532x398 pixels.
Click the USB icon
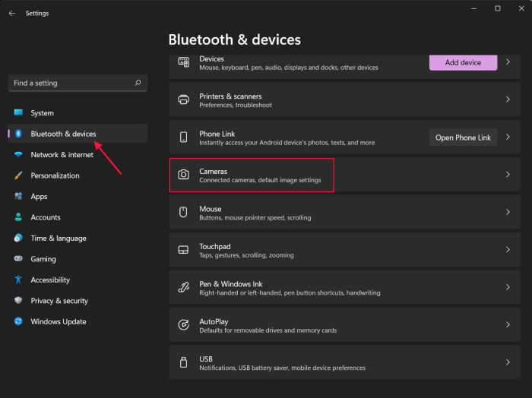[184, 362]
